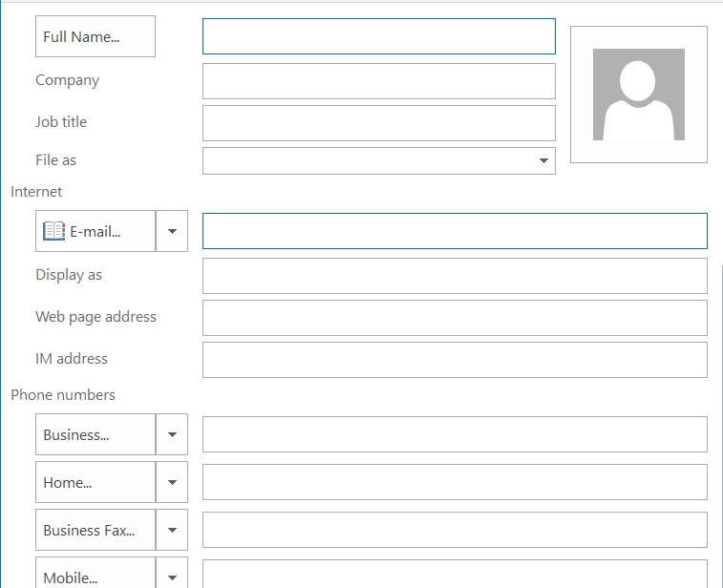Viewport: 723px width, 588px height.
Task: Expand the Home phone type arrow
Action: [x=172, y=482]
